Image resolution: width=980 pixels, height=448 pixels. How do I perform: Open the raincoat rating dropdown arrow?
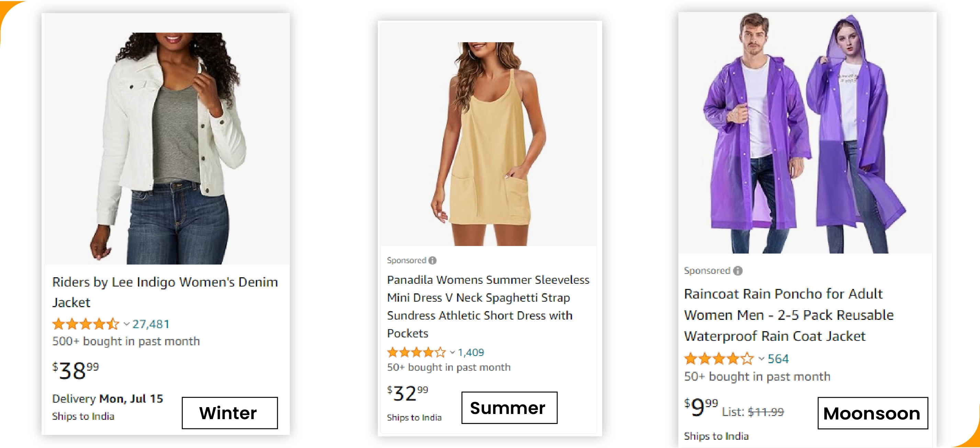761,359
